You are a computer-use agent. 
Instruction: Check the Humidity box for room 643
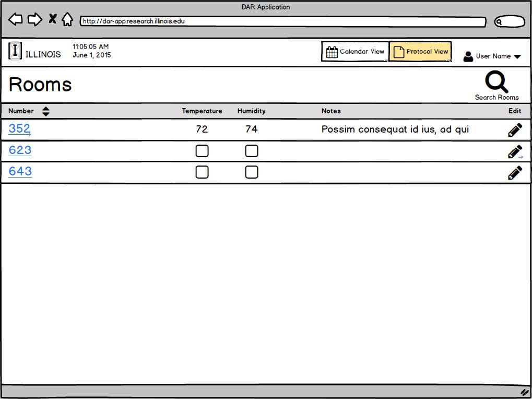point(252,172)
